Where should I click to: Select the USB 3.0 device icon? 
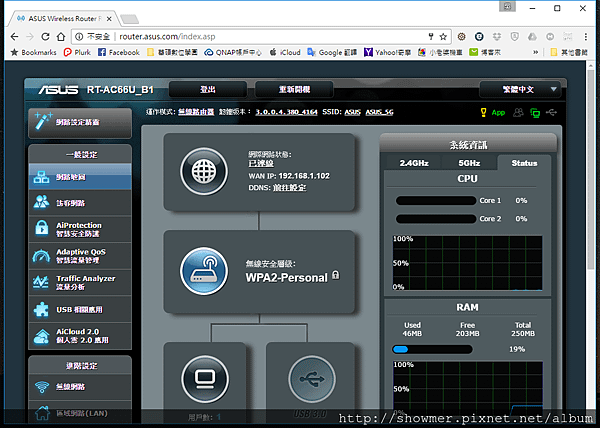pyautogui.click(x=312, y=379)
